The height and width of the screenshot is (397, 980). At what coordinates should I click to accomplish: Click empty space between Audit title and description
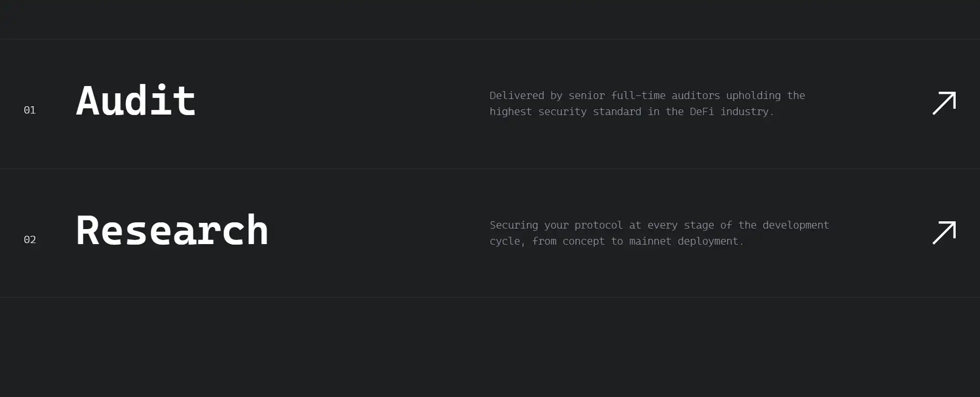342,103
